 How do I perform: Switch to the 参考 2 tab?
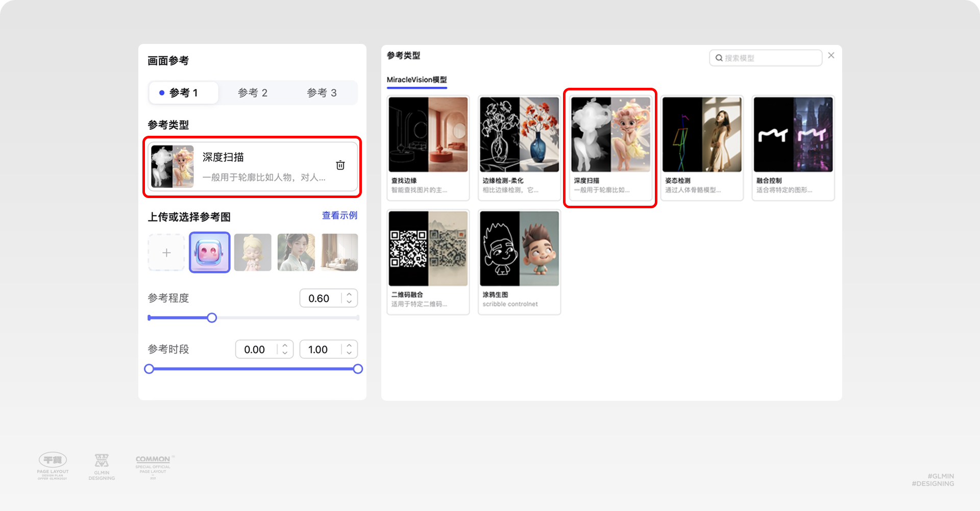pos(252,92)
